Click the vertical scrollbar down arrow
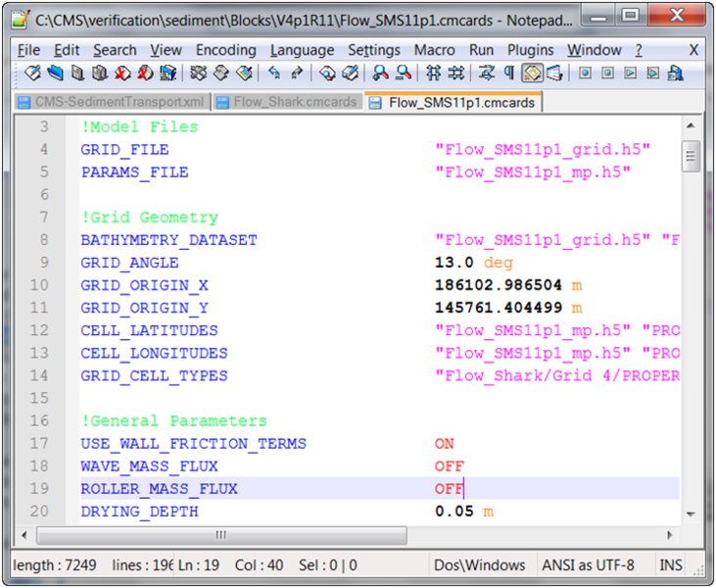The width and height of the screenshot is (716, 588). point(691,514)
